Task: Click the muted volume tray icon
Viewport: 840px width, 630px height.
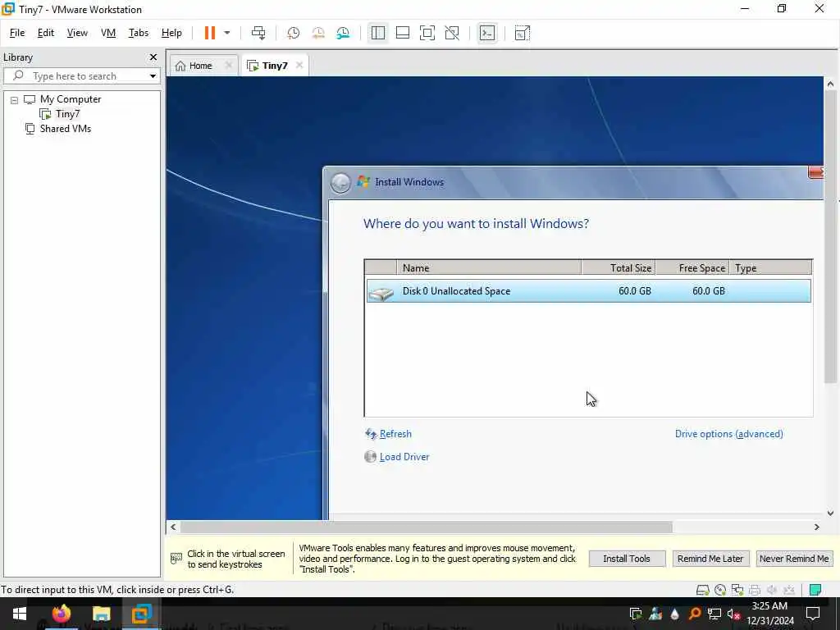Action: 733,614
